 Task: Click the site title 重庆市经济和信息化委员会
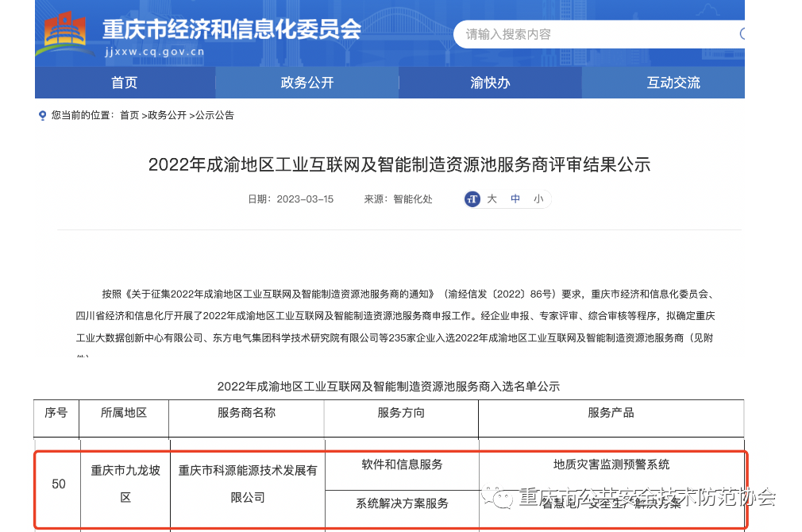pyautogui.click(x=232, y=29)
